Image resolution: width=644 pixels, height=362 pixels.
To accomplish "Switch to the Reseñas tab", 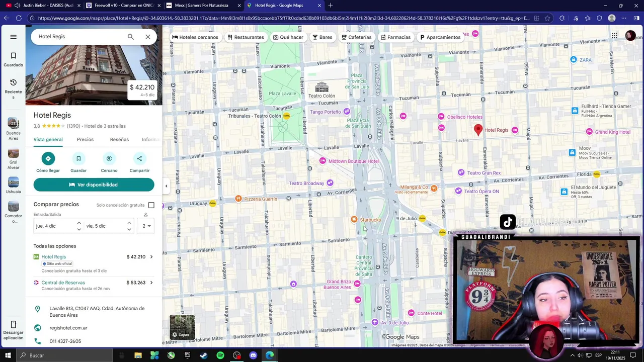I will coord(119,140).
